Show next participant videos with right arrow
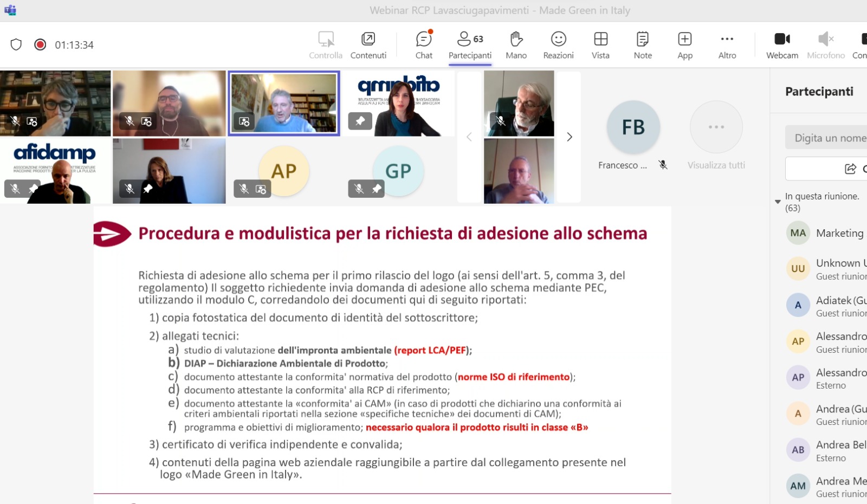Image resolution: width=867 pixels, height=504 pixels. tap(569, 137)
